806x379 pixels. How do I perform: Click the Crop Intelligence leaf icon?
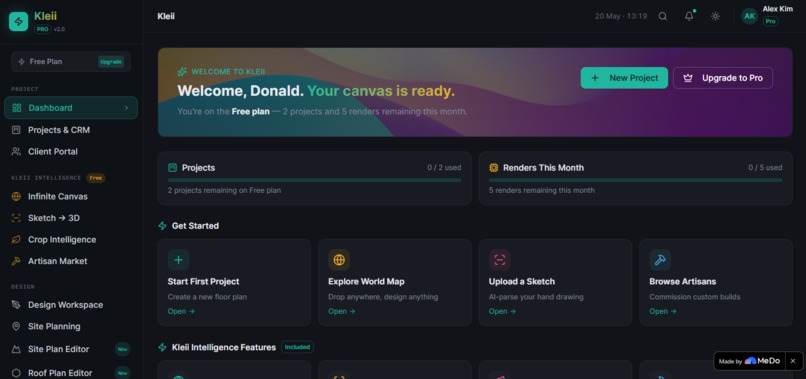pyautogui.click(x=16, y=240)
